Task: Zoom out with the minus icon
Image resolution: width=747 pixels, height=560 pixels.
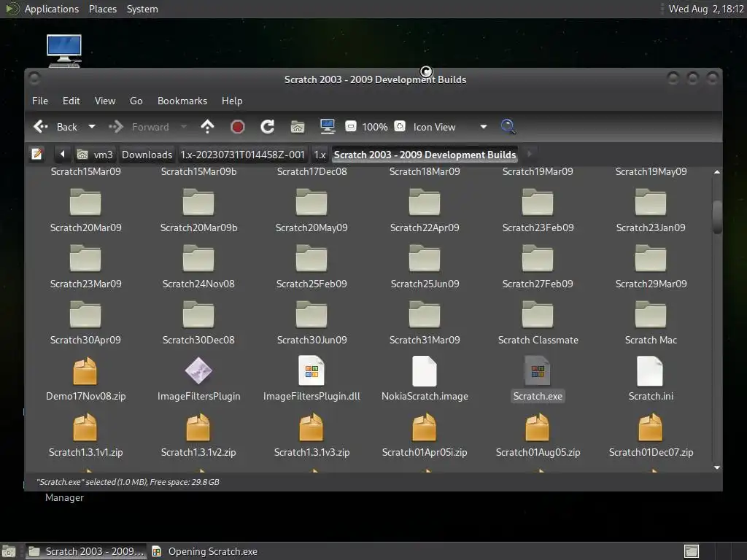Action: pos(351,126)
